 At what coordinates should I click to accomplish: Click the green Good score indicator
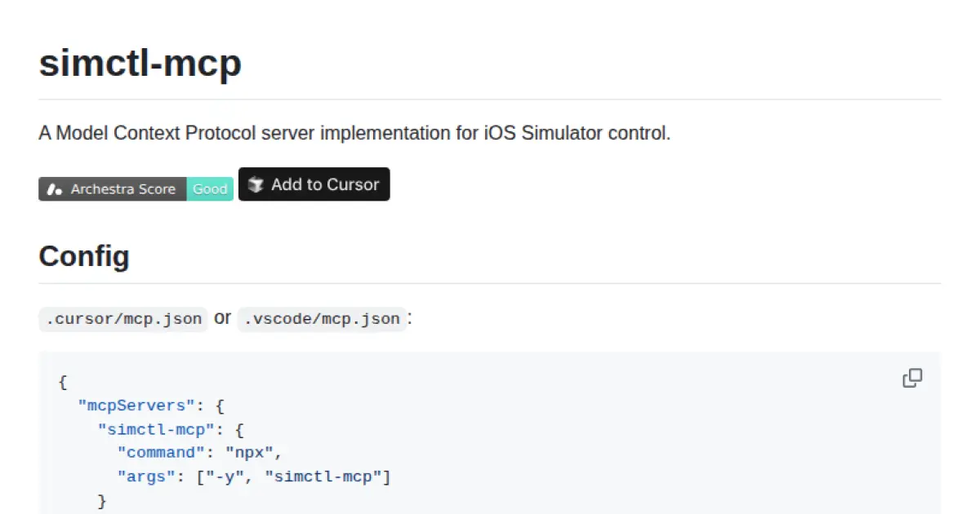click(x=210, y=189)
